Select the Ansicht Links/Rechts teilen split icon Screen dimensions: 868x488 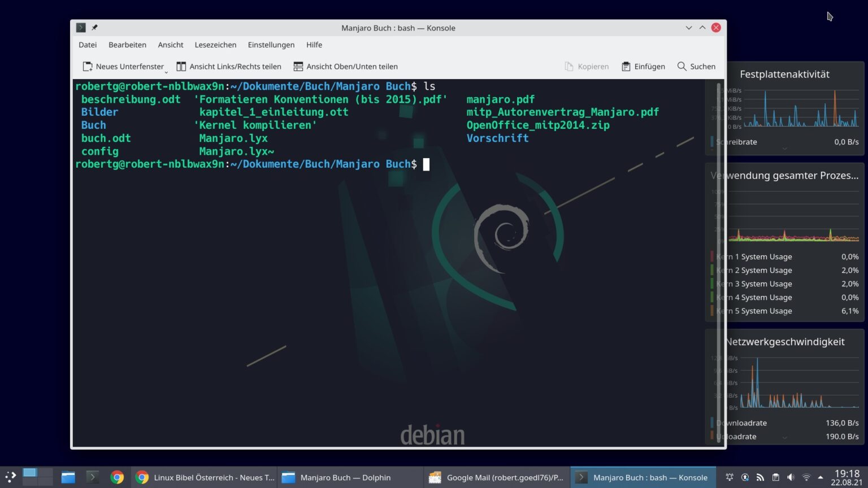(x=181, y=66)
